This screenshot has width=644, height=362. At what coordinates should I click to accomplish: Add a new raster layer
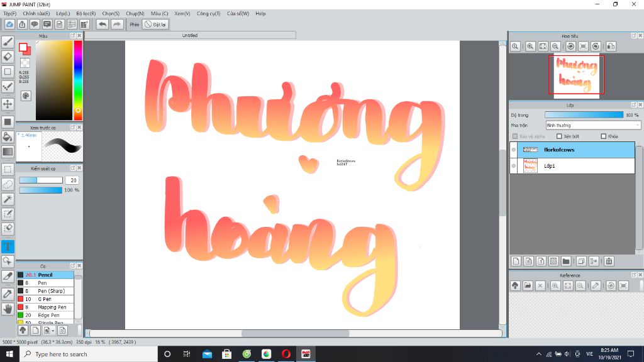tap(516, 261)
